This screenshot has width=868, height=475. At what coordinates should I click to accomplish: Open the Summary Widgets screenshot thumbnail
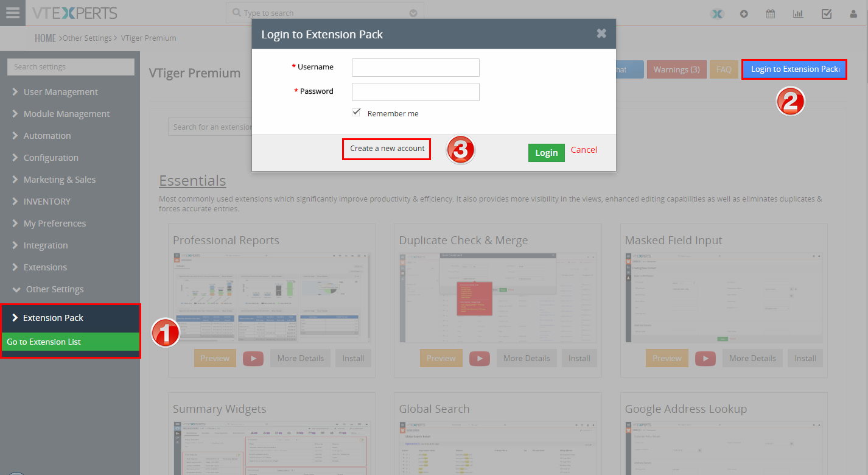click(x=272, y=448)
